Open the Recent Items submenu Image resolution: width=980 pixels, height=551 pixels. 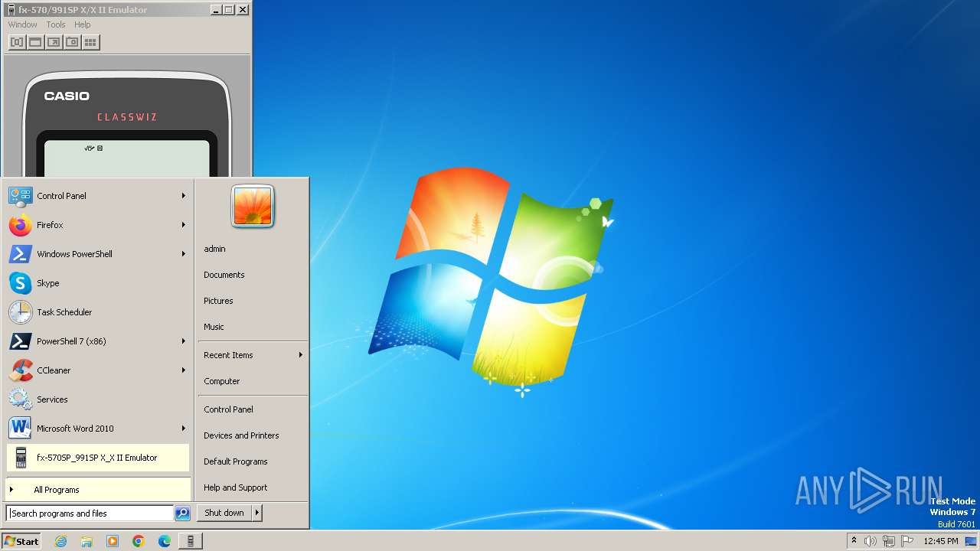tap(253, 355)
